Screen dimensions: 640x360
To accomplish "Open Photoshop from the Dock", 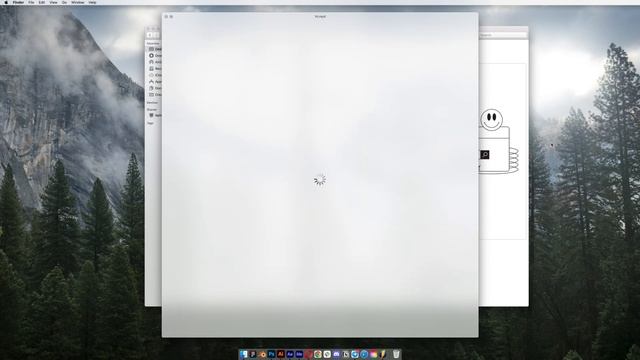I will pos(271,354).
